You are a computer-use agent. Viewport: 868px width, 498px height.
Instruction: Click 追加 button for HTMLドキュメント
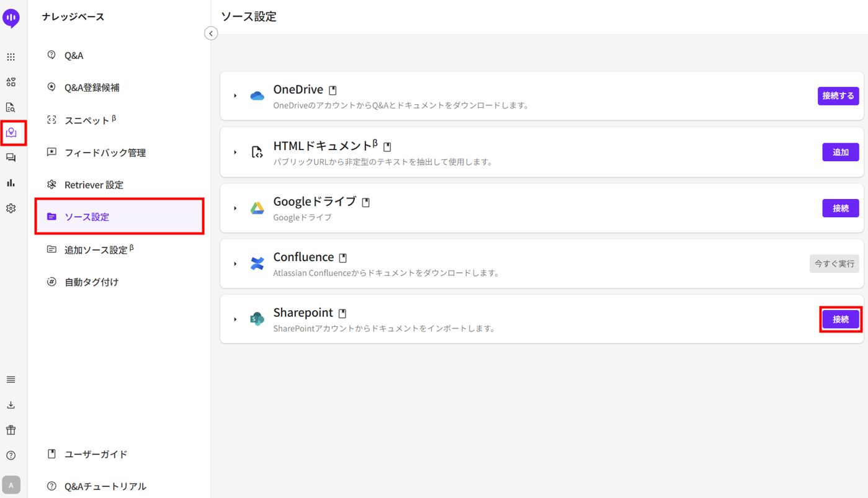[x=840, y=153]
